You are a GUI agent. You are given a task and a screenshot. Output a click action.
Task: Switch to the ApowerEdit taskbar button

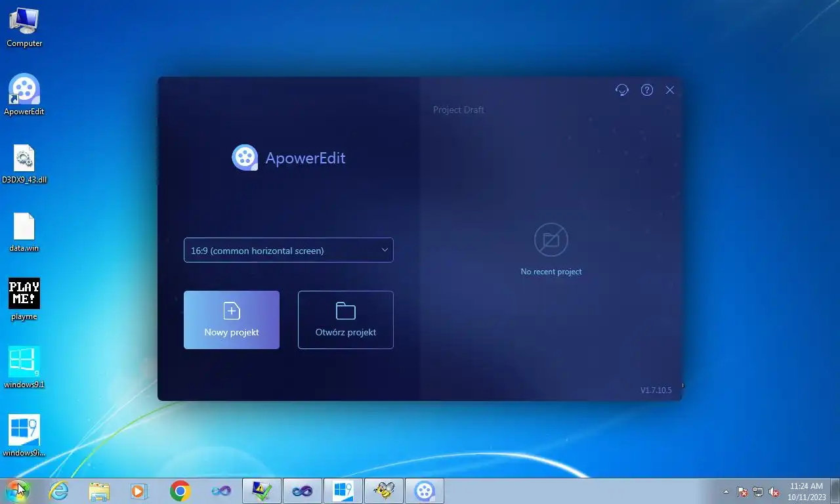[425, 491]
